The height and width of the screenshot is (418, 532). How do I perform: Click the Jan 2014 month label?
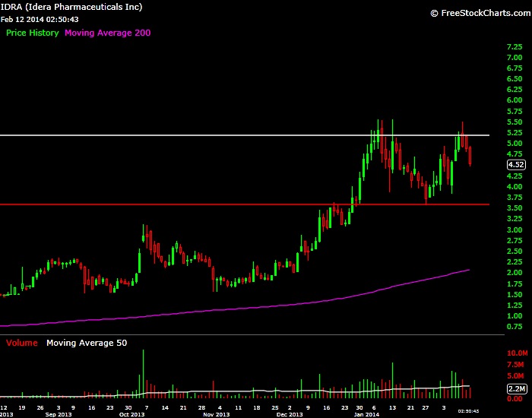pos(366,414)
